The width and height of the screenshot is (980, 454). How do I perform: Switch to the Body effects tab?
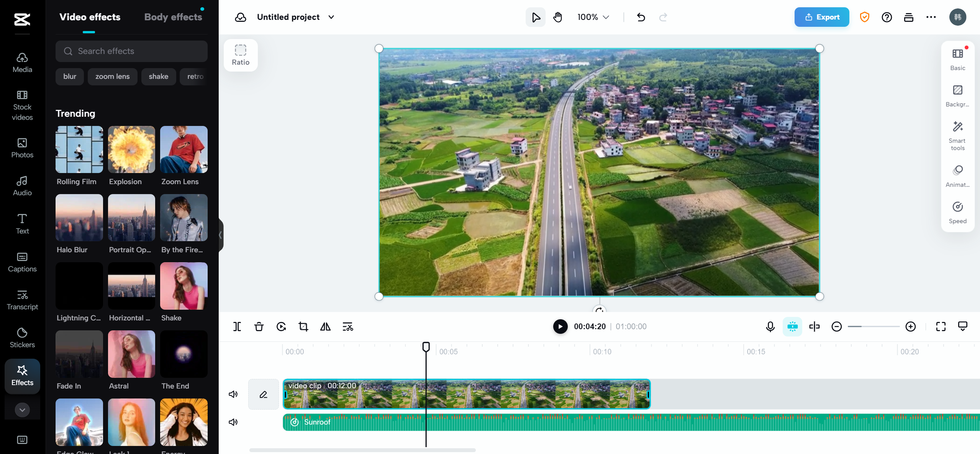pyautogui.click(x=173, y=17)
